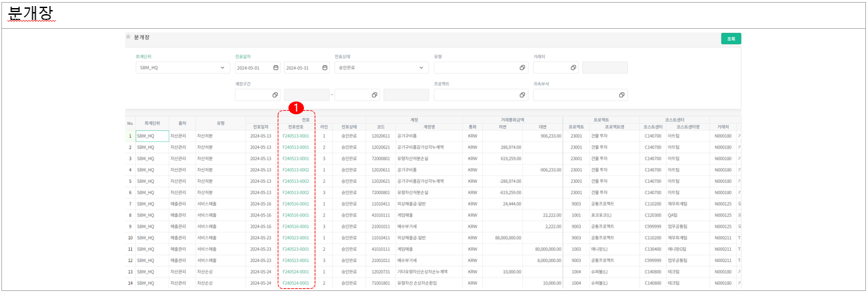Viewport: 868px width, 293px height.
Task: Select the SBM_HQ cell in row 1
Action: tap(151, 136)
